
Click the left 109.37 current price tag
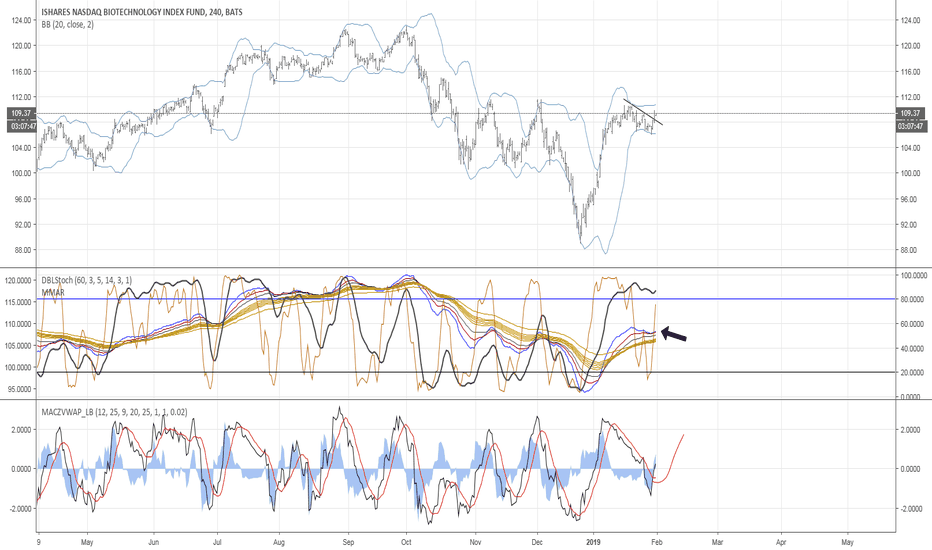(x=21, y=113)
